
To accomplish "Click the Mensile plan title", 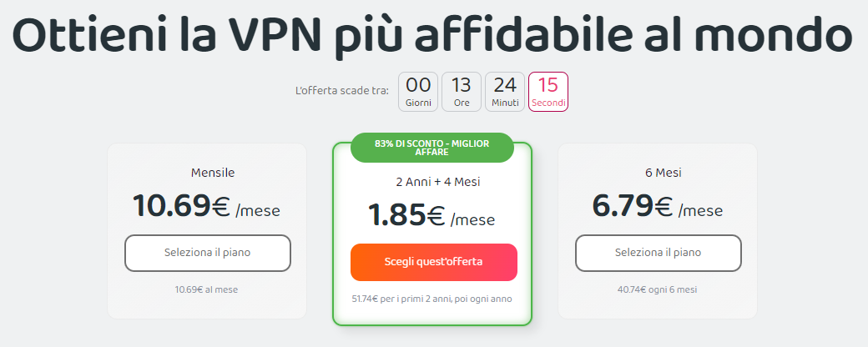I will [x=213, y=173].
